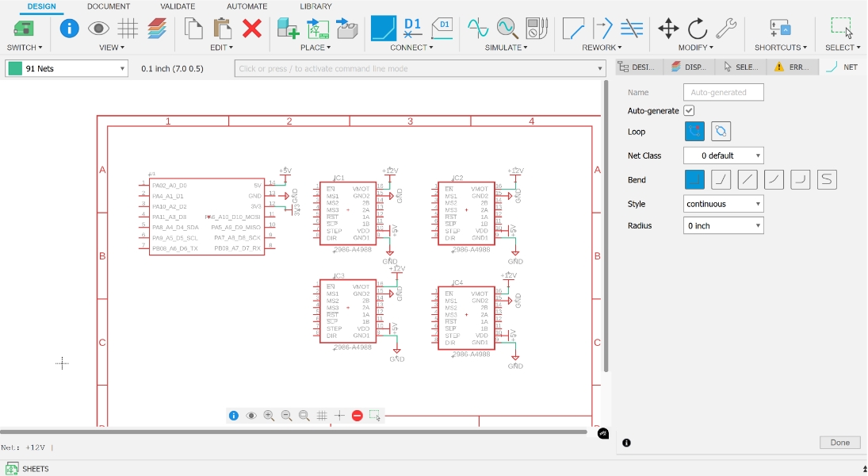Image resolution: width=868 pixels, height=476 pixels.
Task: Choose the Add Part icon in Place
Action: click(x=289, y=29)
